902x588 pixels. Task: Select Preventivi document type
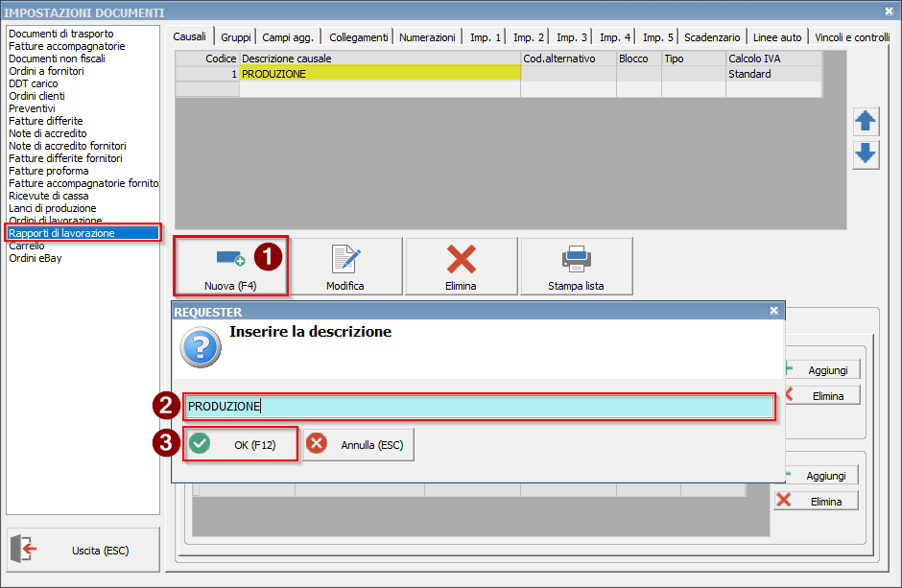pos(33,108)
